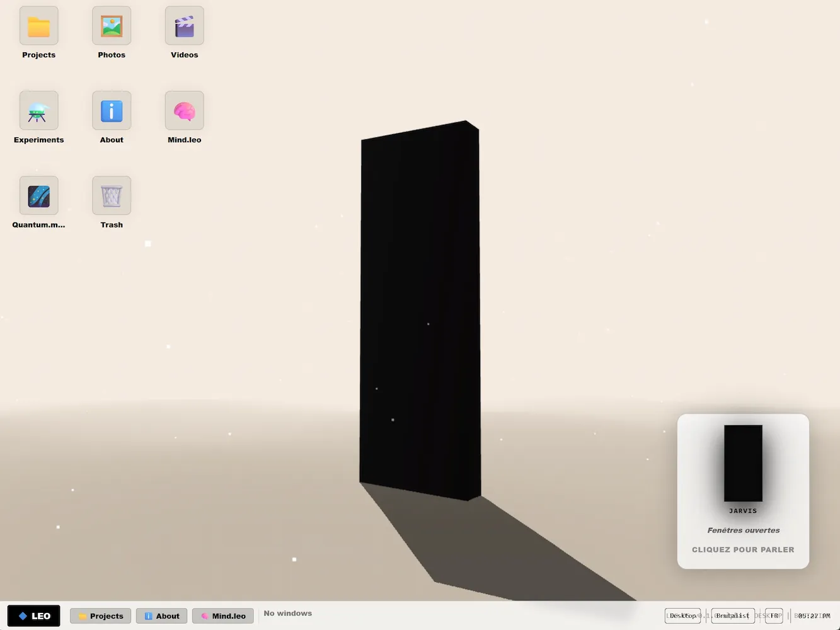Click the Projects taskbar shortcut
This screenshot has height=630, width=840.
point(101,616)
